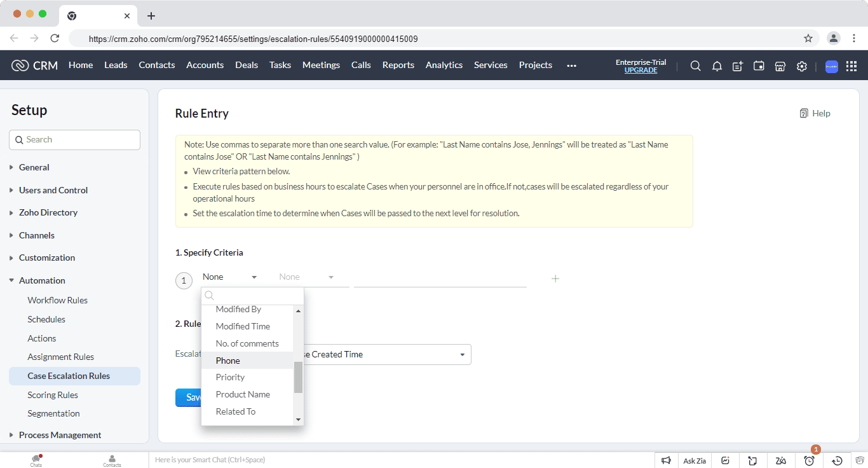868x468 pixels.
Task: Open the Deals module tab
Action: pos(247,65)
